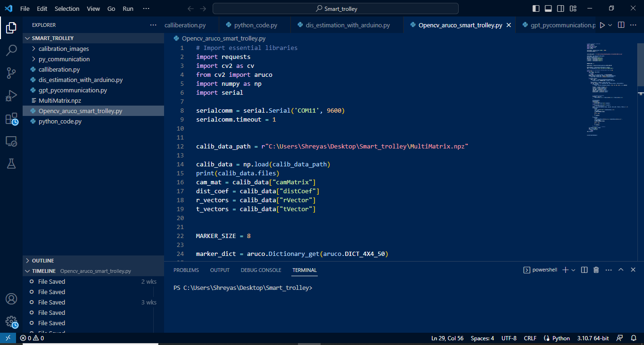The image size is (644, 345).
Task: Show the DEBUG CONSOLE panel tab
Action: [261, 270]
